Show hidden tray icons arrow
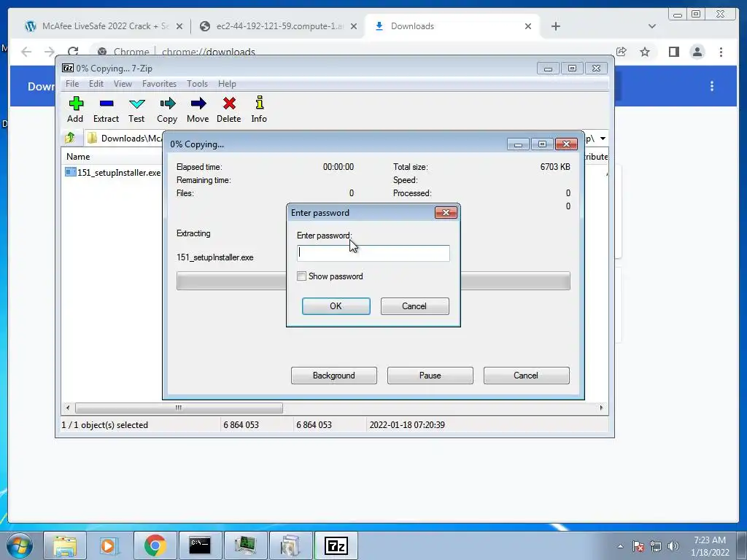 [620, 546]
